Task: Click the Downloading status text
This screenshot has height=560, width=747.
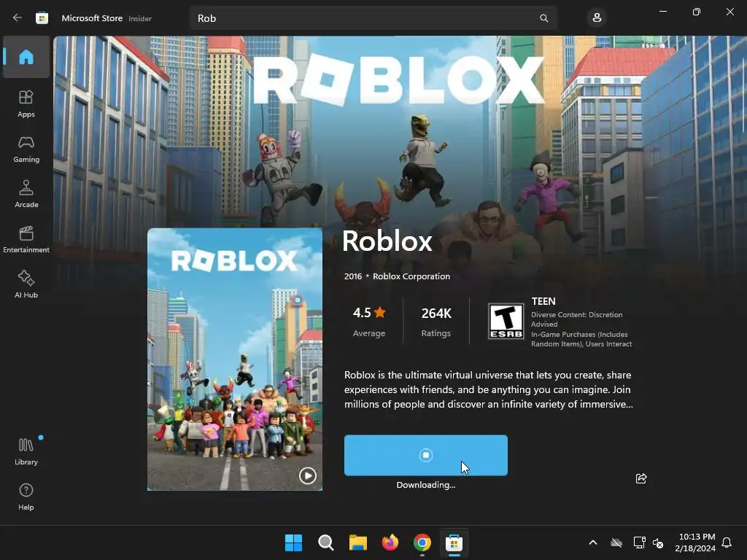Action: (426, 485)
